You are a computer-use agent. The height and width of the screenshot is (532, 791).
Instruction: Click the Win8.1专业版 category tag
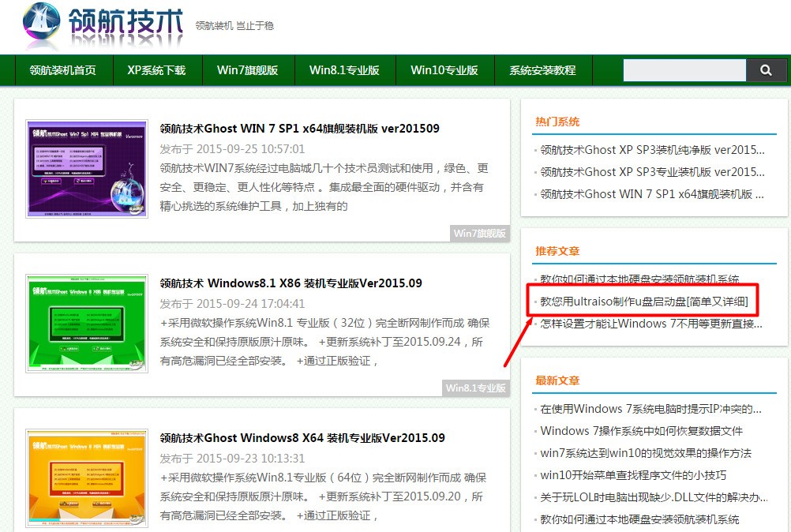pyautogui.click(x=475, y=388)
